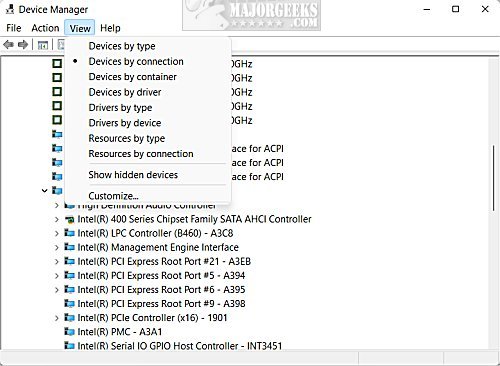
Task: Select Intel(R) LPC Controller (B460) - A3C8
Action: (x=155, y=233)
